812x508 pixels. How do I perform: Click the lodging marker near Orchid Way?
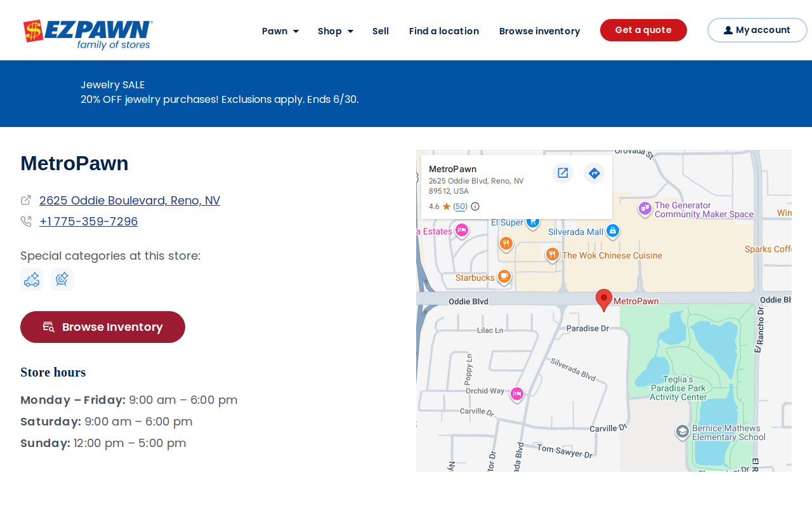pos(517,394)
